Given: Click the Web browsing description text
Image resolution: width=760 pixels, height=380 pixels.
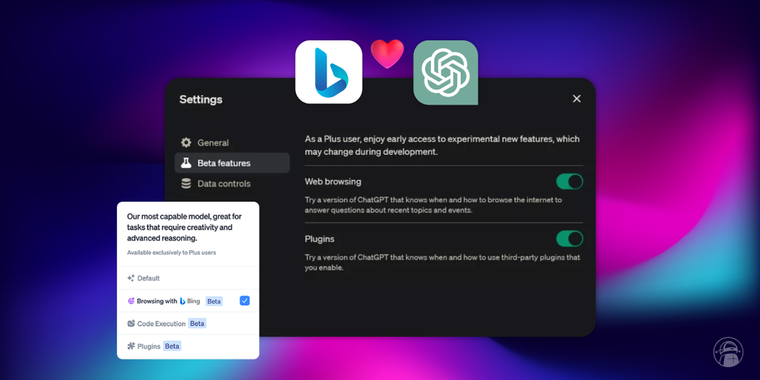Looking at the screenshot, I should [x=433, y=205].
